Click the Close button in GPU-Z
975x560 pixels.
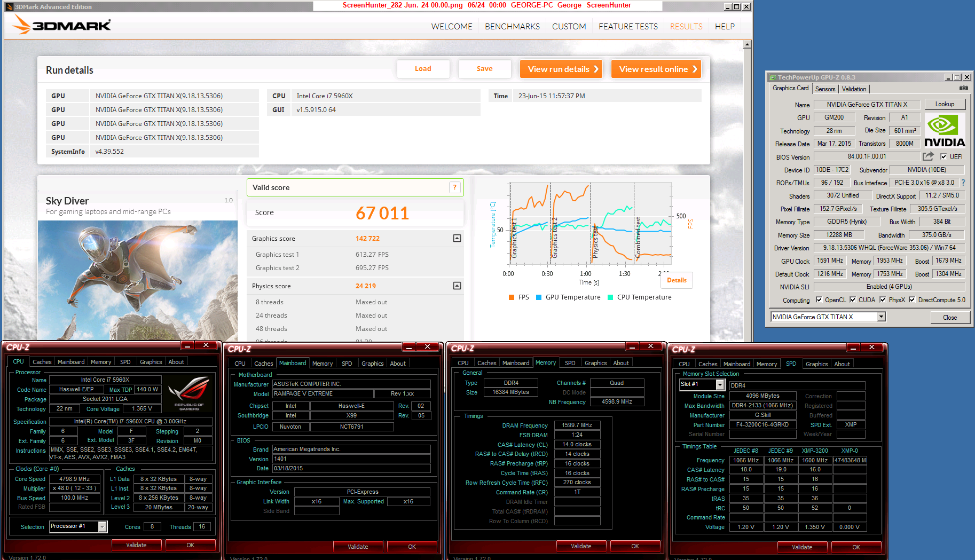coord(949,317)
